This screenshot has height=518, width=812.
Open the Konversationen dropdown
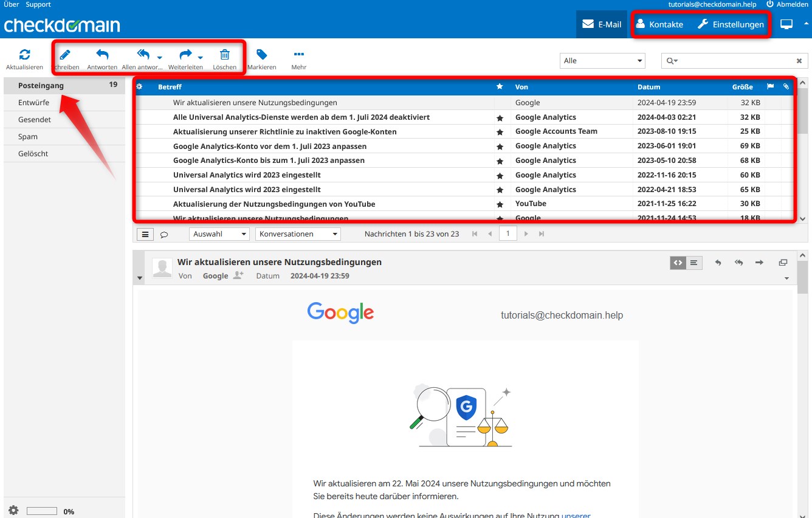(298, 234)
